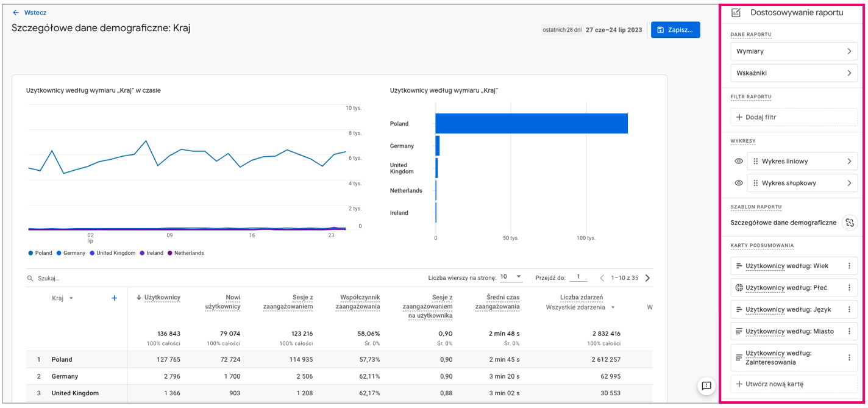Viewport: 868px width, 408px height.
Task: Open the Kraj dimension dropdown
Action: click(71, 298)
